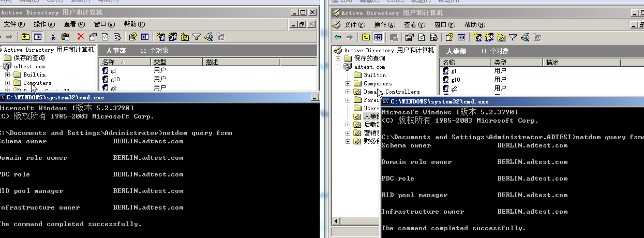Click New group icon in right window toolbar
This screenshot has height=238, width=644.
489,37
